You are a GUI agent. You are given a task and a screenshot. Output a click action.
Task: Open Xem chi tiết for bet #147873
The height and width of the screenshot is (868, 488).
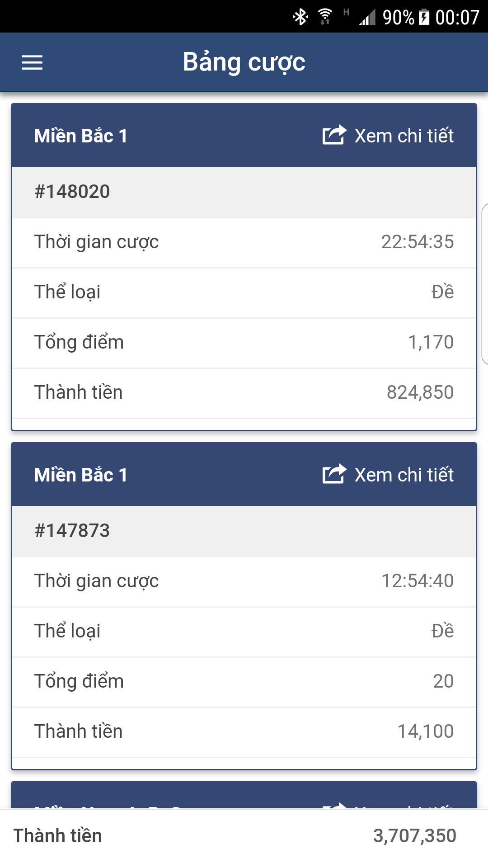(404, 475)
